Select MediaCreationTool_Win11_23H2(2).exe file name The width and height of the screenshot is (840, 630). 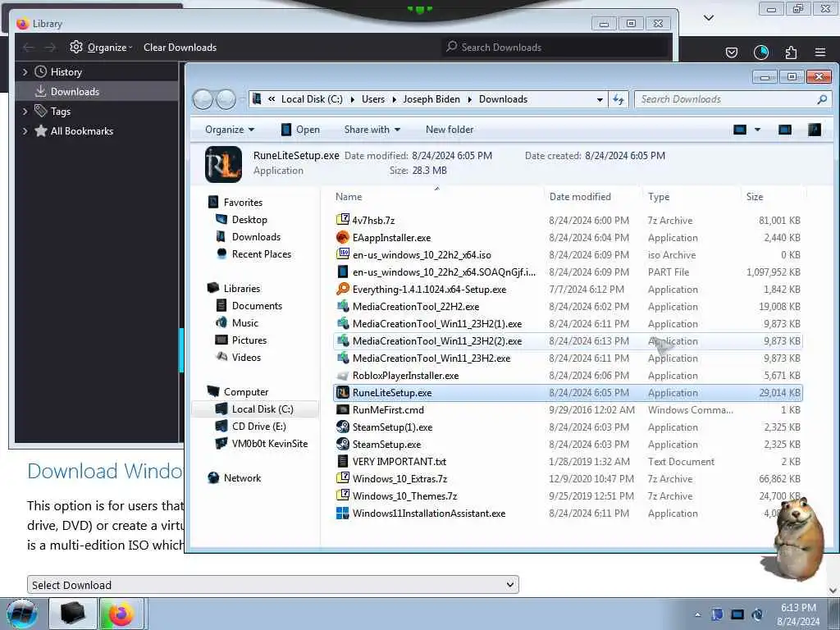[x=437, y=341]
